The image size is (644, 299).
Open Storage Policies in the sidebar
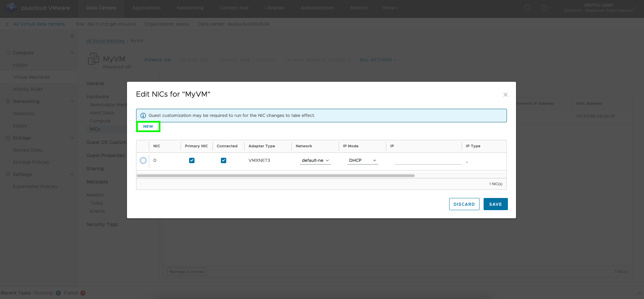pyautogui.click(x=31, y=162)
